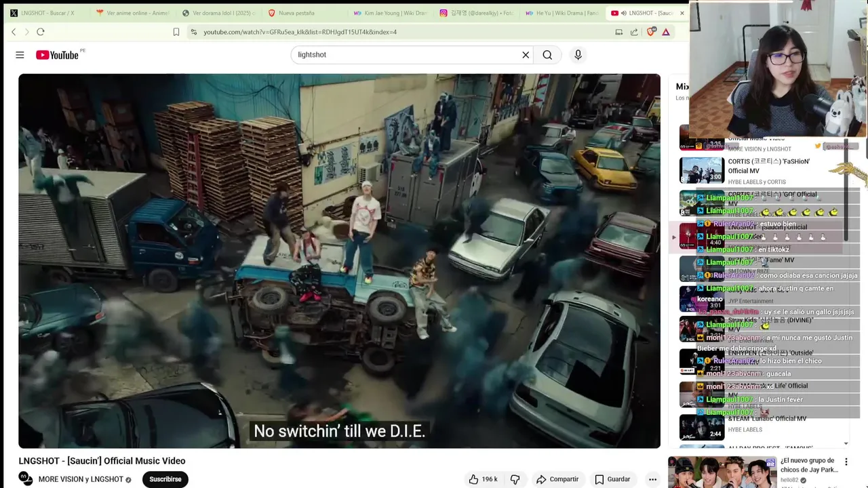Switch to the Ver anime online tab

(133, 13)
